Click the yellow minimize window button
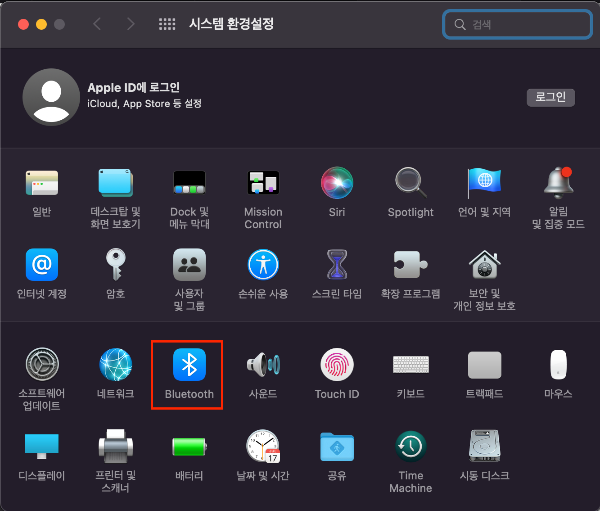600x511 pixels. coord(41,24)
